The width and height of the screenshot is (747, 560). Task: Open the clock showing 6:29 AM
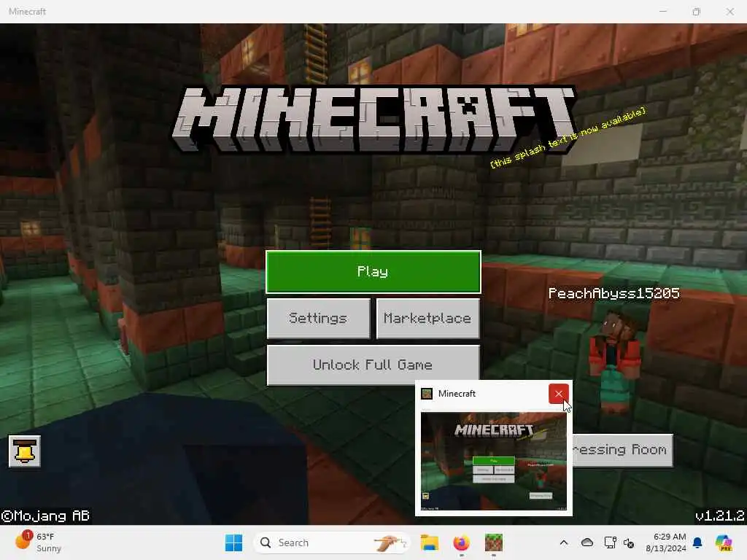point(666,542)
